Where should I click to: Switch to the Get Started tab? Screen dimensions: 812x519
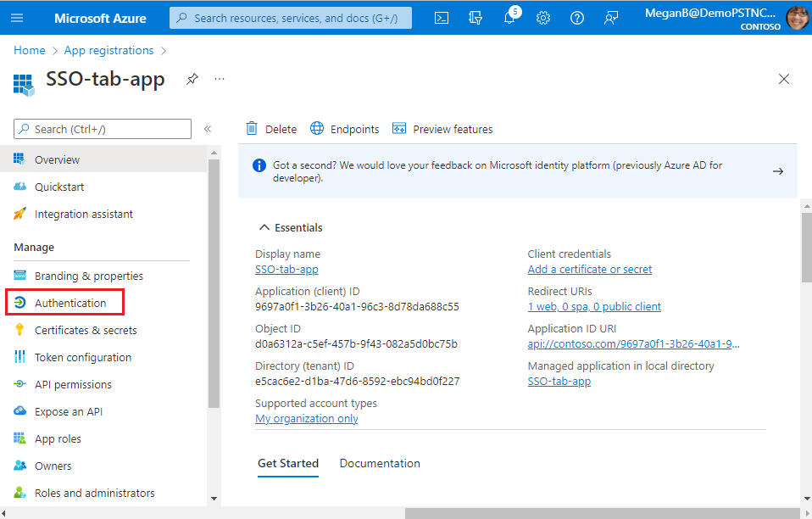coord(288,463)
